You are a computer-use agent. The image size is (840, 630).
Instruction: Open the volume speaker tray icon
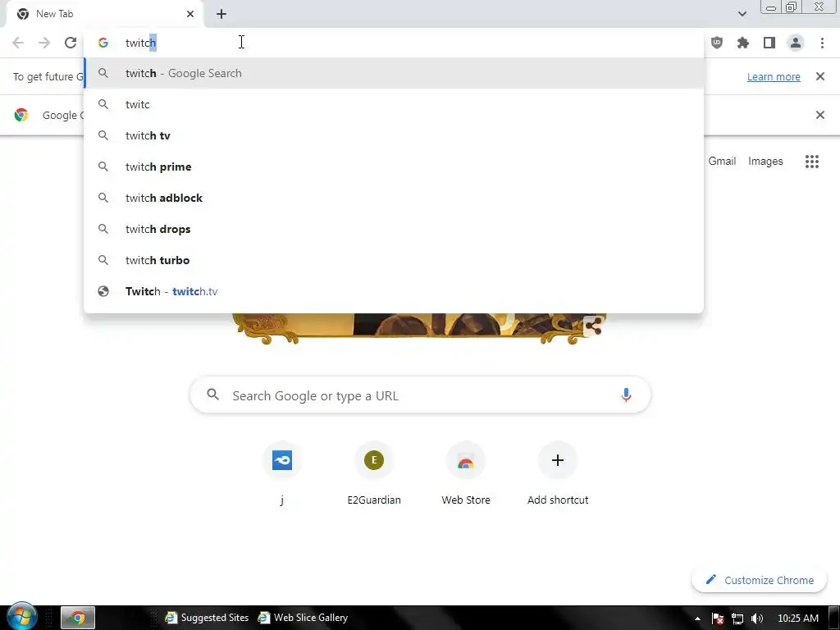[x=757, y=619]
